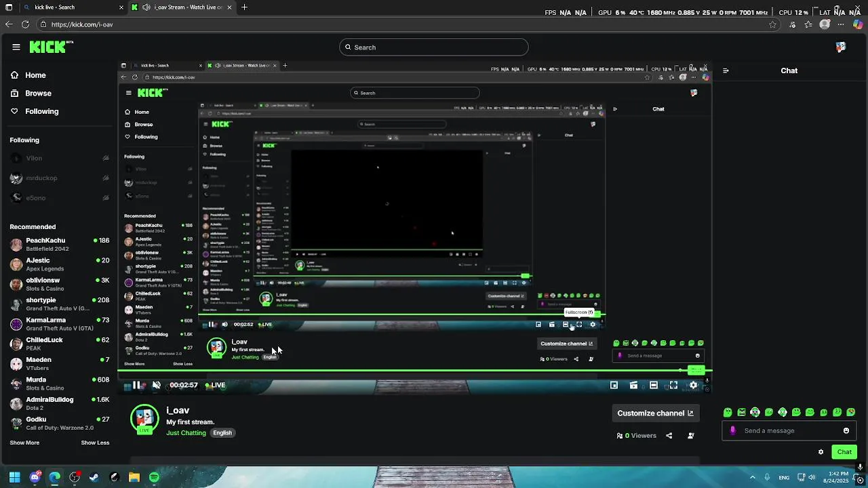
Task: Open the Edge three-dots menu
Action: pyautogui.click(x=841, y=24)
